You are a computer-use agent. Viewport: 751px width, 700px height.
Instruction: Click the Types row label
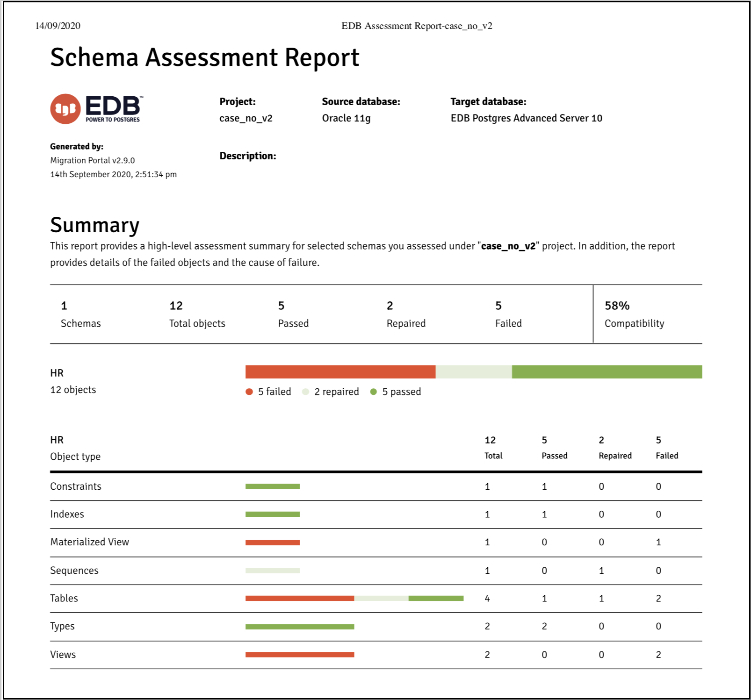point(62,626)
